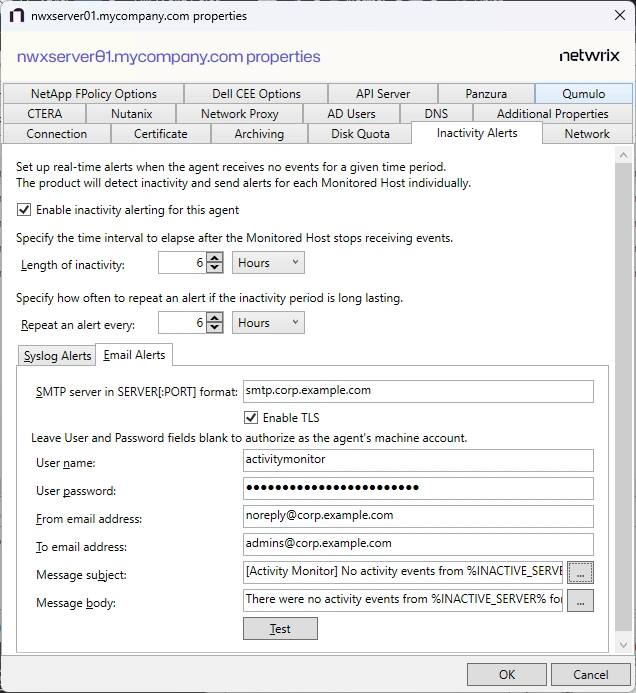
Task: Switch to NetApp FPolicy Options tab
Action: (x=94, y=94)
